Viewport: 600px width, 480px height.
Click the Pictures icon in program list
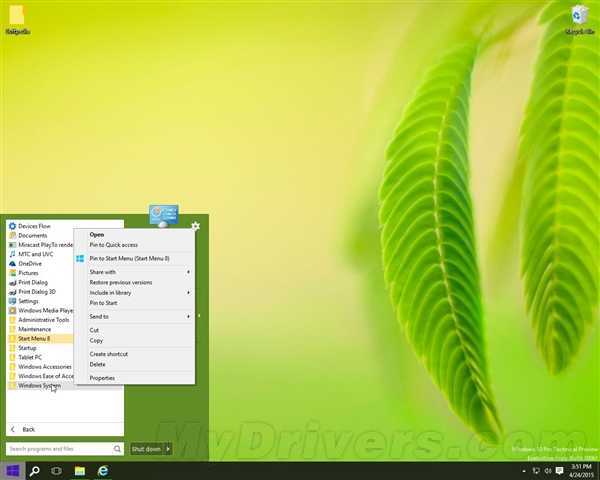pos(12,273)
